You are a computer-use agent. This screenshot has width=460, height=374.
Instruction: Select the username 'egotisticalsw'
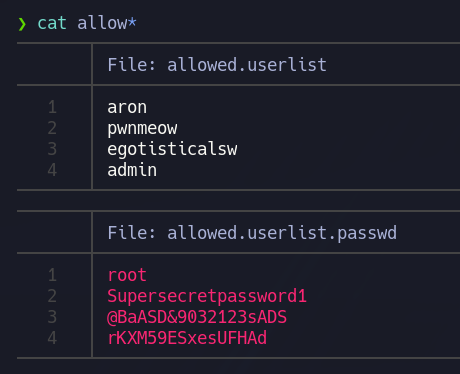click(x=172, y=149)
